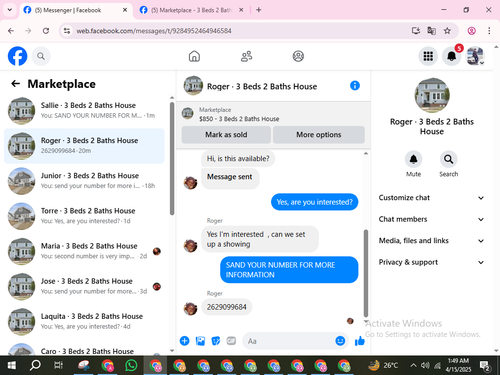Open the weather 26°C taskbar widget
This screenshot has width=500, height=375.
pyautogui.click(x=383, y=365)
